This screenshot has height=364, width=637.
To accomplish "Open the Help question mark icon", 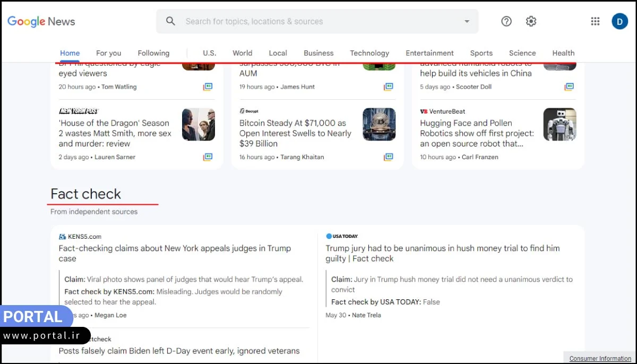I will pos(506,21).
